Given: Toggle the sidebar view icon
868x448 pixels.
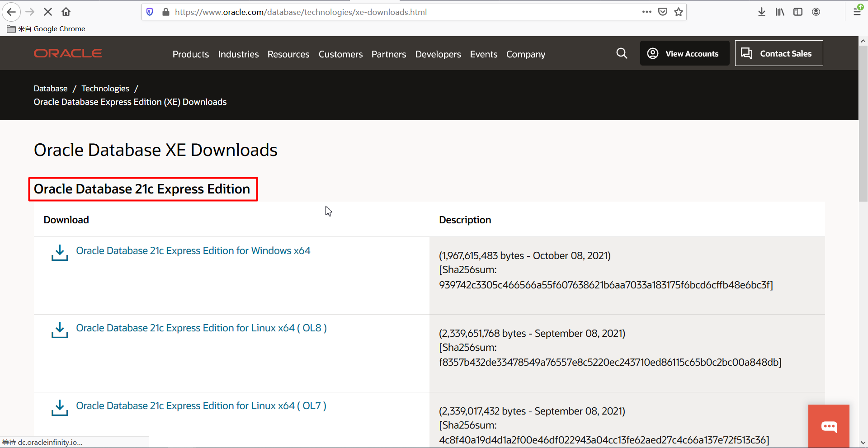Looking at the screenshot, I should (798, 12).
